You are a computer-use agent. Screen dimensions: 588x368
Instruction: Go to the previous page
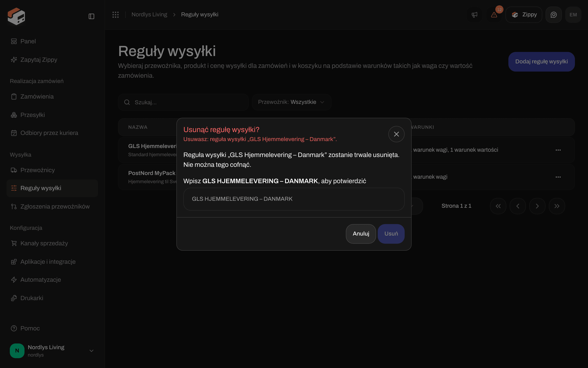point(518,206)
